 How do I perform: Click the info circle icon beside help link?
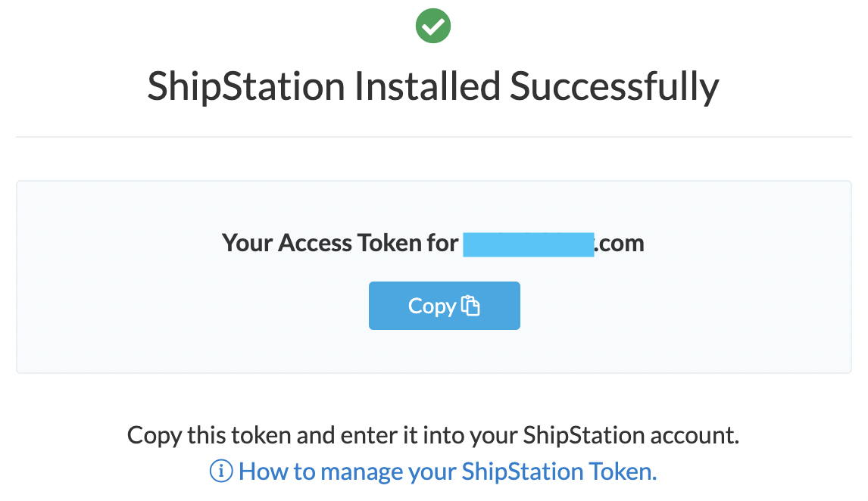pyautogui.click(x=220, y=471)
